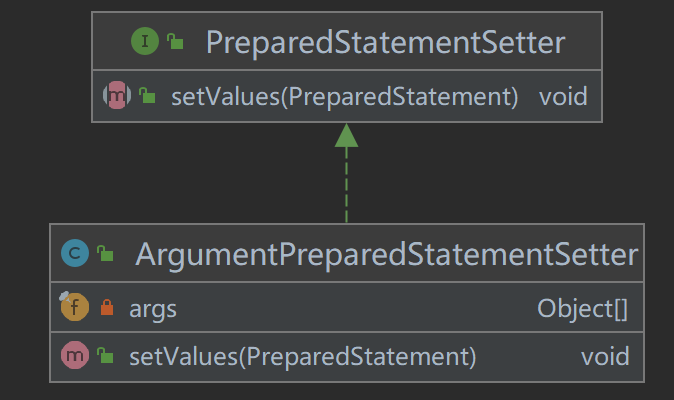
Task: Click the interface icon beside PreparedStatementSetter
Action: pos(146,42)
